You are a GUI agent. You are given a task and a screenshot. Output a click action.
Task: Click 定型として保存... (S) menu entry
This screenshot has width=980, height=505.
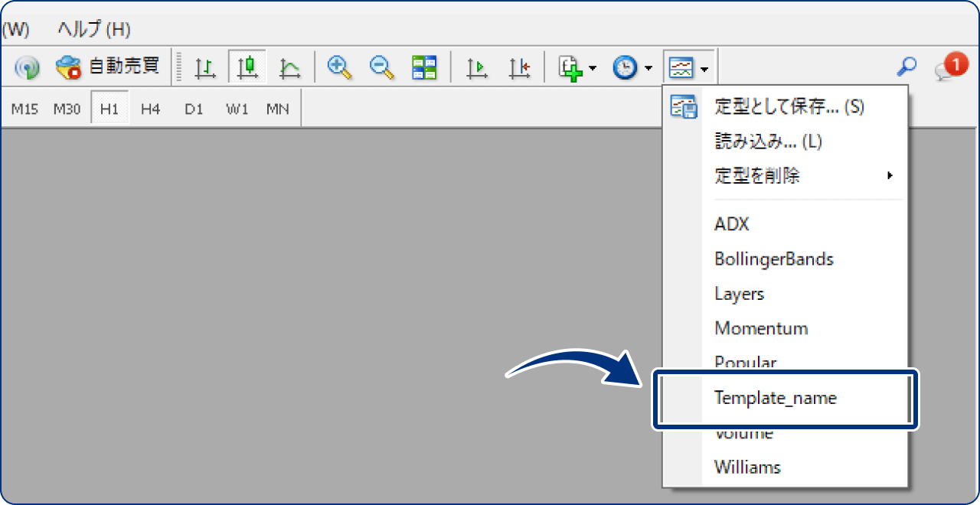[789, 107]
